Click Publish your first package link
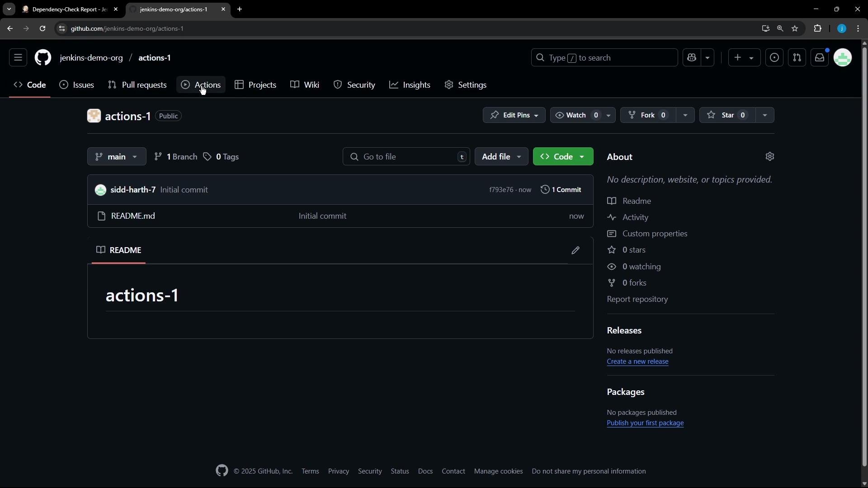868x488 pixels. coord(645,423)
